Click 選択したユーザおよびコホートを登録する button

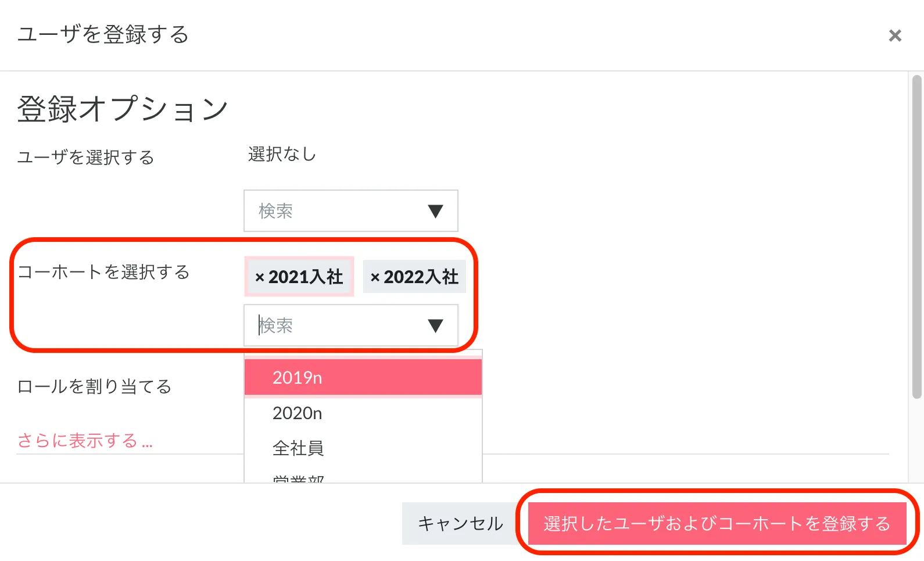(717, 524)
